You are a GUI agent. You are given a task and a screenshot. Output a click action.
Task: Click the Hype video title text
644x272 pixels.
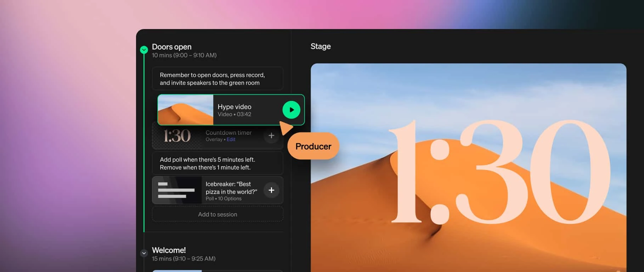pos(235,107)
